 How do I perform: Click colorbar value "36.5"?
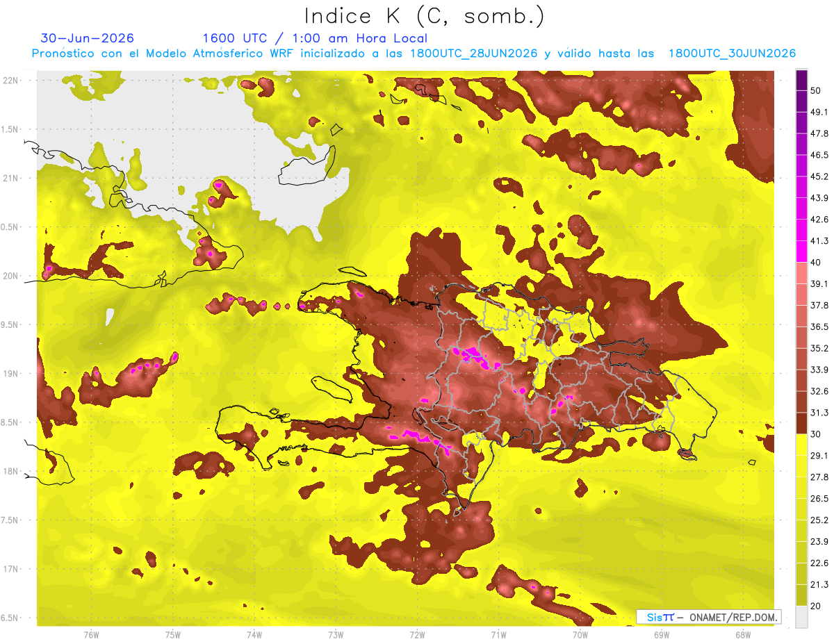point(819,327)
